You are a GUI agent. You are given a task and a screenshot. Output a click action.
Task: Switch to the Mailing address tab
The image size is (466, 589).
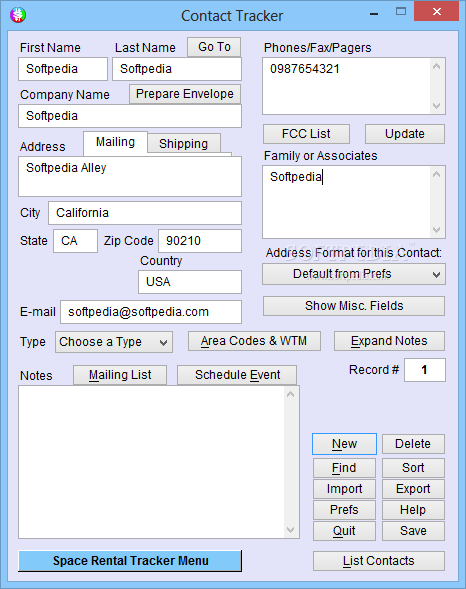[115, 143]
